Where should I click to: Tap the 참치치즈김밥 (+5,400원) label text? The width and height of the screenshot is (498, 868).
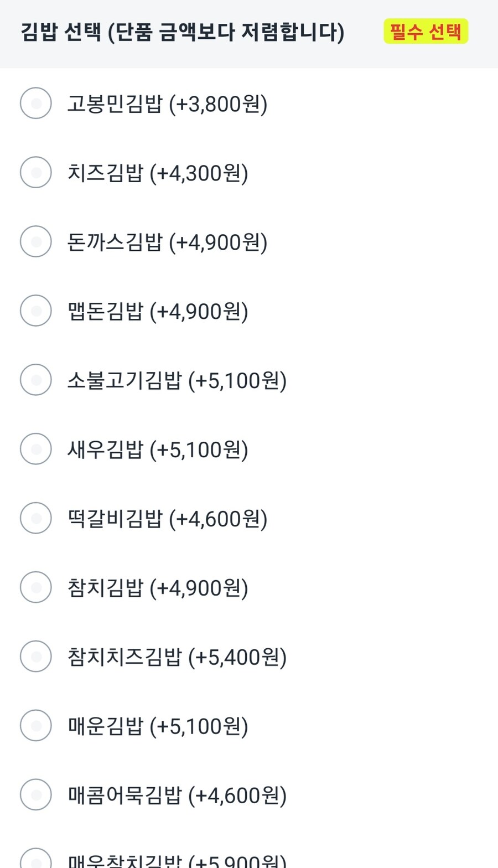point(177,658)
